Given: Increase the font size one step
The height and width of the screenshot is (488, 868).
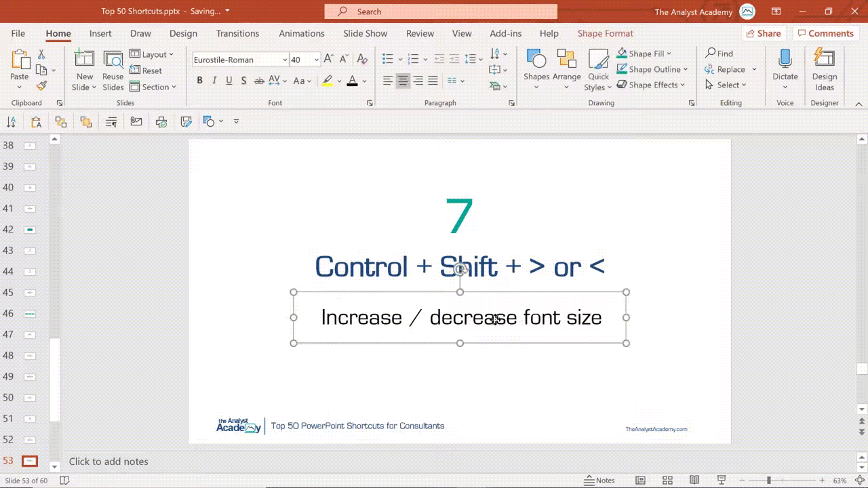Looking at the screenshot, I should click(328, 59).
